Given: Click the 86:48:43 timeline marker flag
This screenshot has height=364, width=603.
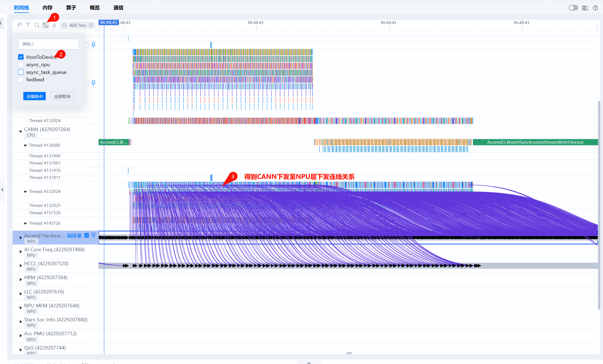Looking at the screenshot, I should (108, 22).
